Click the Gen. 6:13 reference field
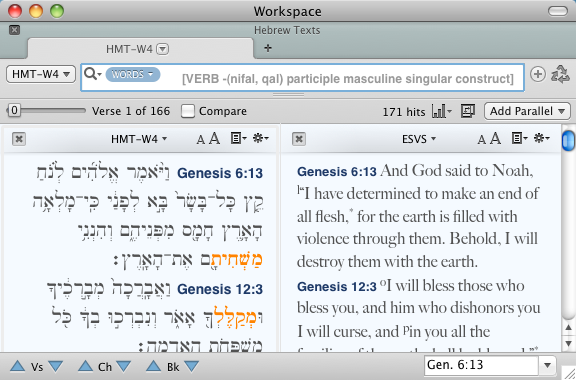The width and height of the screenshot is (576, 380). pyautogui.click(x=482, y=365)
